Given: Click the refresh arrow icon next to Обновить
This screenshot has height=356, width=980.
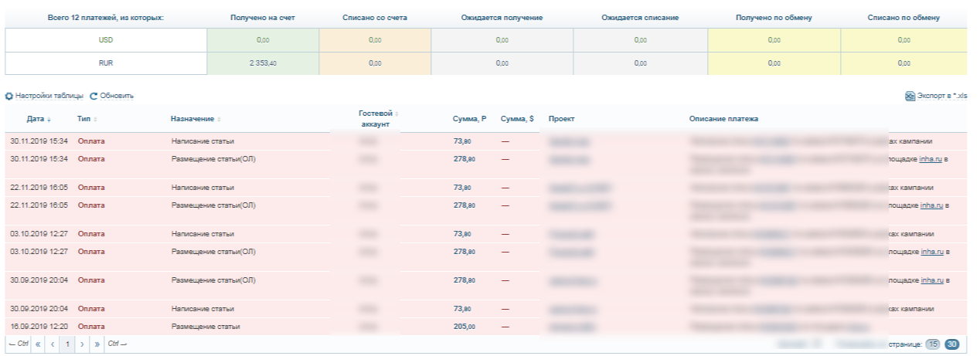Looking at the screenshot, I should pos(94,97).
